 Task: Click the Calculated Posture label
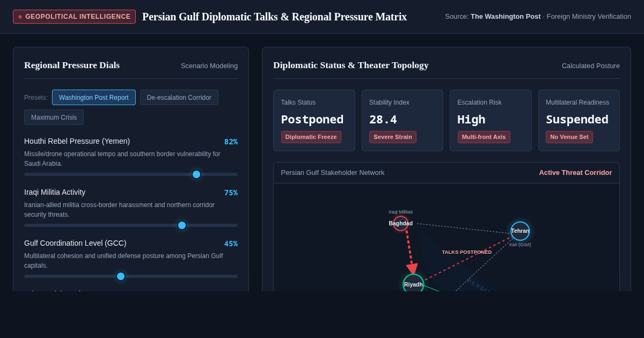tap(591, 65)
